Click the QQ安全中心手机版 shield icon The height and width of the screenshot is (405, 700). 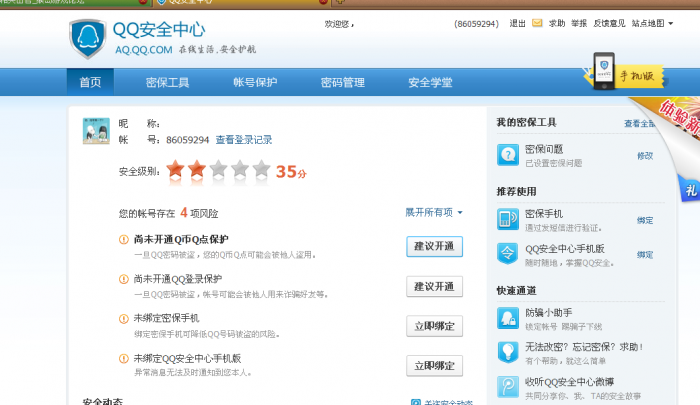(508, 254)
